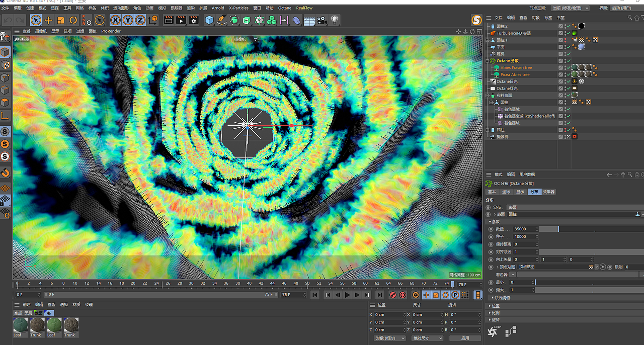The height and width of the screenshot is (345, 644).
Task: Adjust the 对齐法线 slider
Action: click(x=591, y=251)
